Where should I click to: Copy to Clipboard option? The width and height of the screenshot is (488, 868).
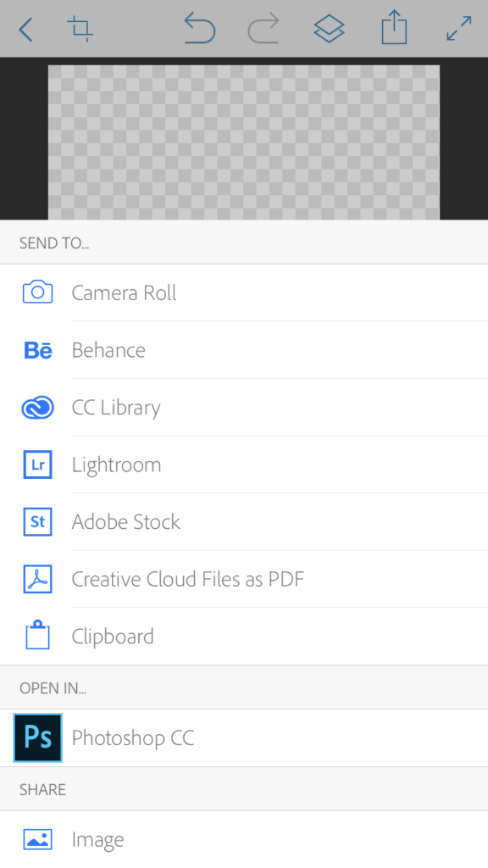244,637
